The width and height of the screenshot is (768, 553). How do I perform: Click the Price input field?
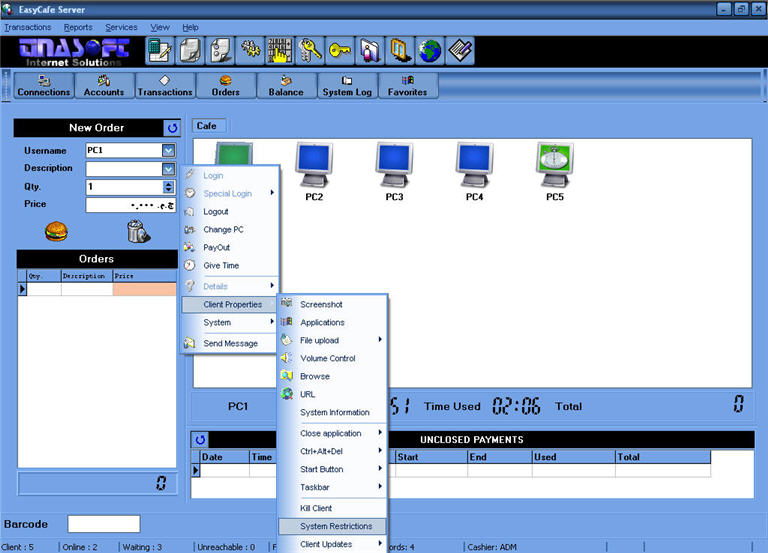point(131,205)
